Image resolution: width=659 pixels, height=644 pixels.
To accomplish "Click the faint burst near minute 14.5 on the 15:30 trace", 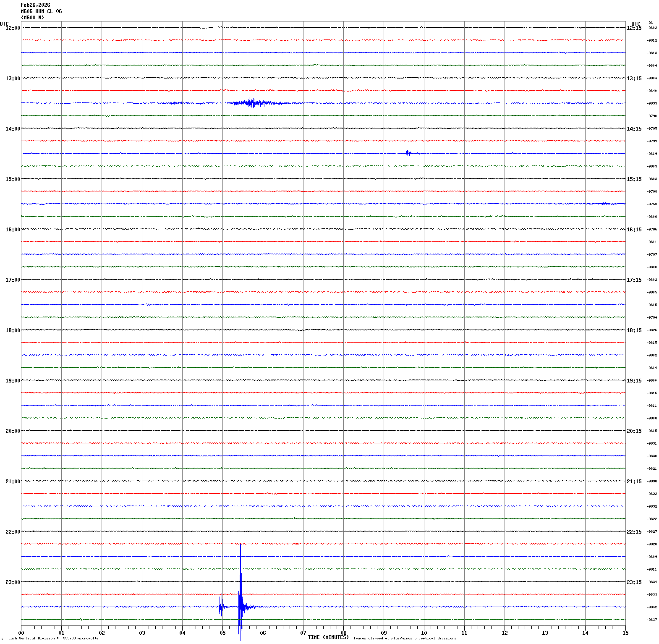I will pyautogui.click(x=604, y=204).
